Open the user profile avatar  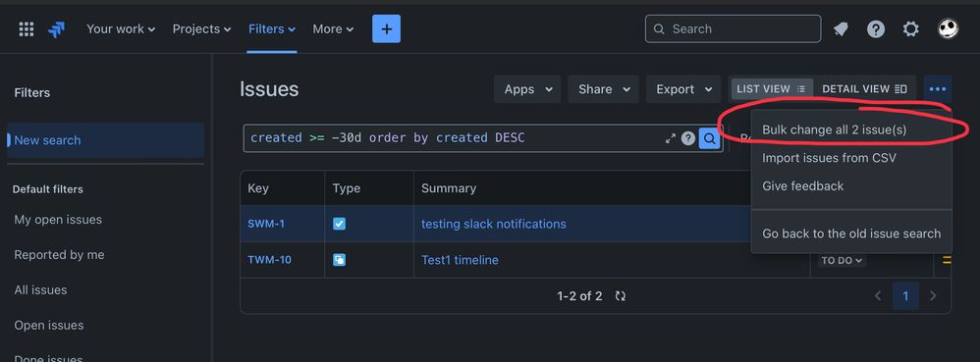click(949, 28)
